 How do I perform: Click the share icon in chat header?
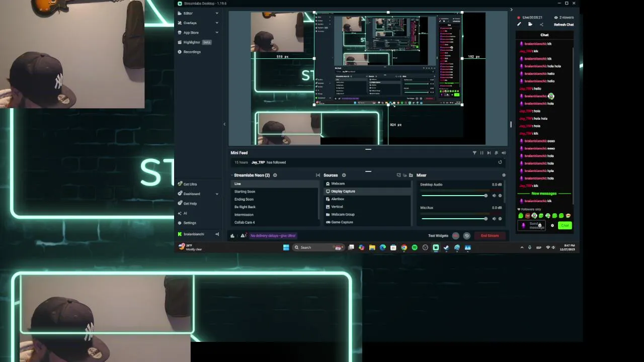[541, 25]
